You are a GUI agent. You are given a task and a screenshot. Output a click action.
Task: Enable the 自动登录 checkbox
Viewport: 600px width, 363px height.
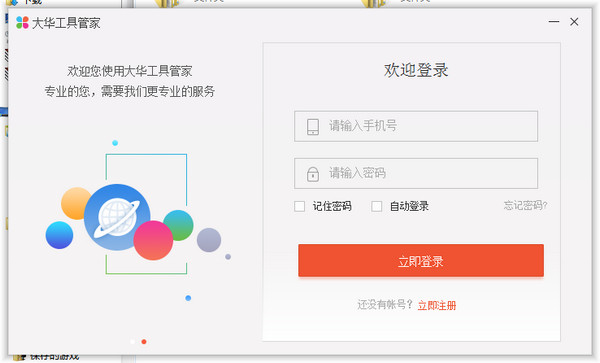377,207
